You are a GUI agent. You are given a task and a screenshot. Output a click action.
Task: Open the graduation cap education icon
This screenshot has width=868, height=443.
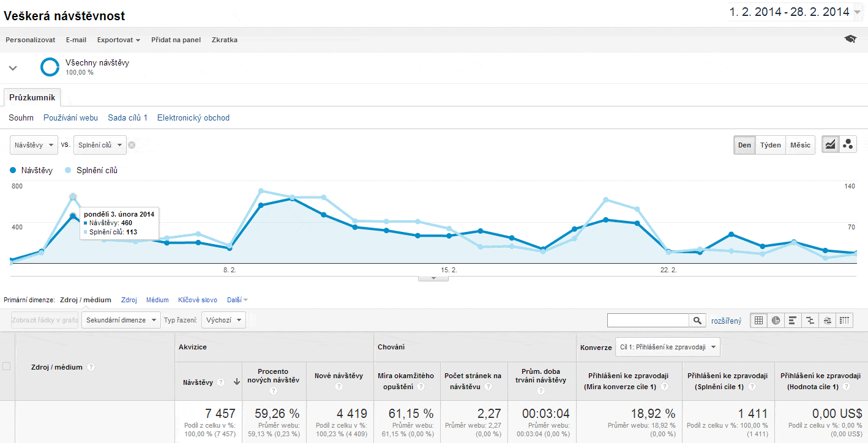[850, 39]
